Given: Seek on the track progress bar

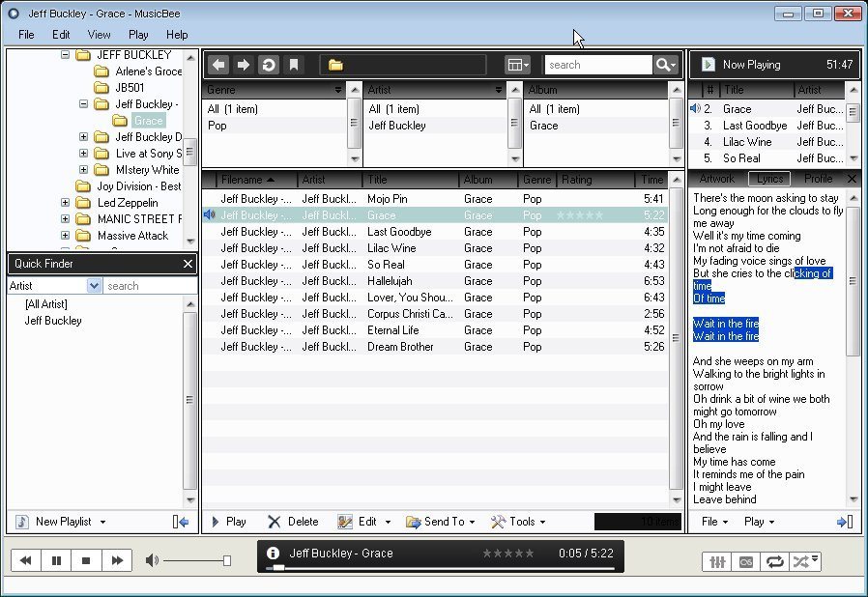Looking at the screenshot, I should 441,568.
